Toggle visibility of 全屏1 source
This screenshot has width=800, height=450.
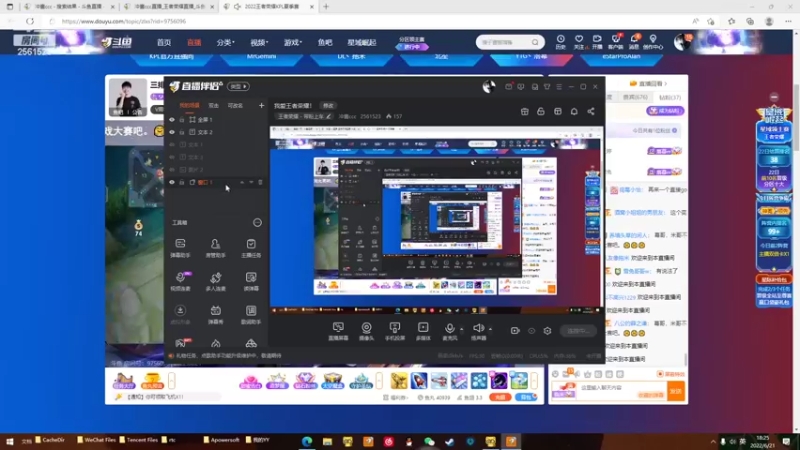tap(172, 119)
